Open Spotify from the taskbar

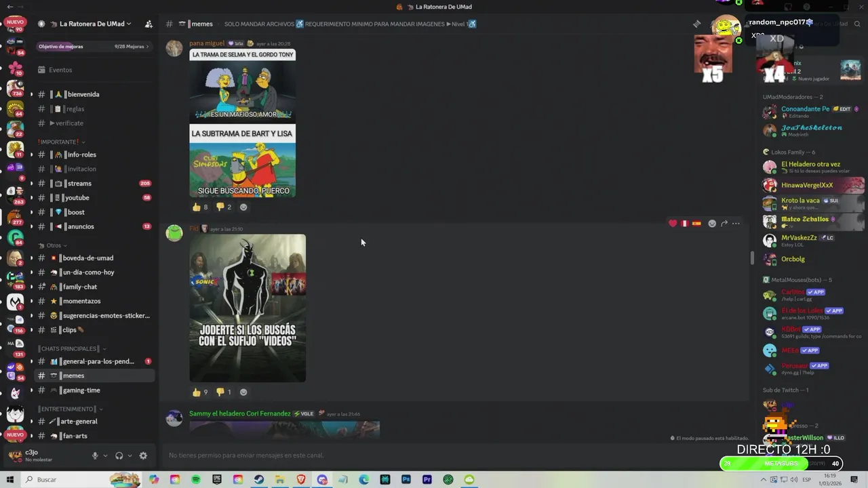pos(196,479)
